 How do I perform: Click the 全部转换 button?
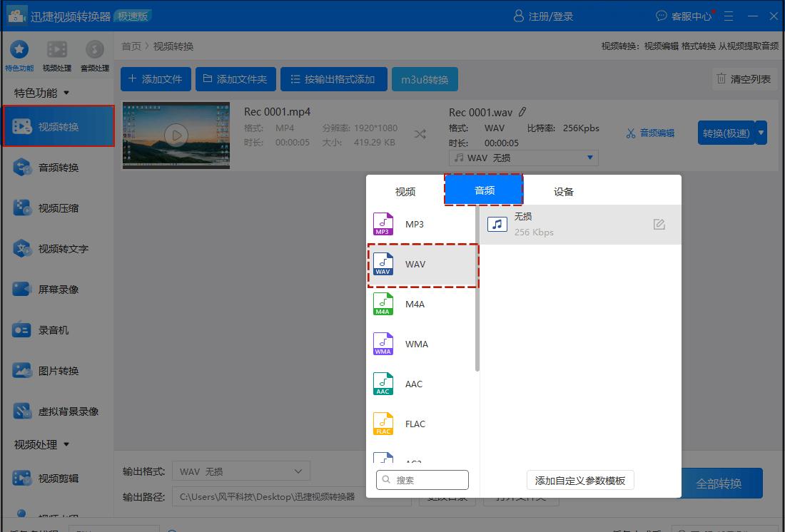720,483
